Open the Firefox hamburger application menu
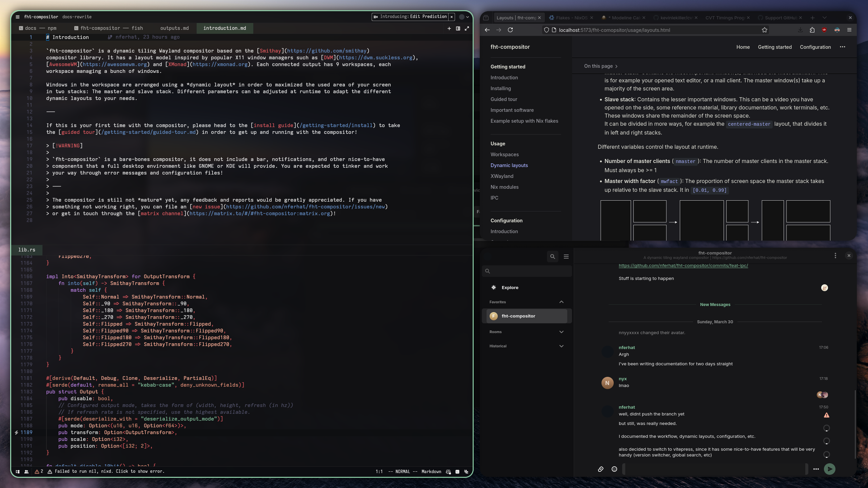The height and width of the screenshot is (488, 868). coord(849,30)
